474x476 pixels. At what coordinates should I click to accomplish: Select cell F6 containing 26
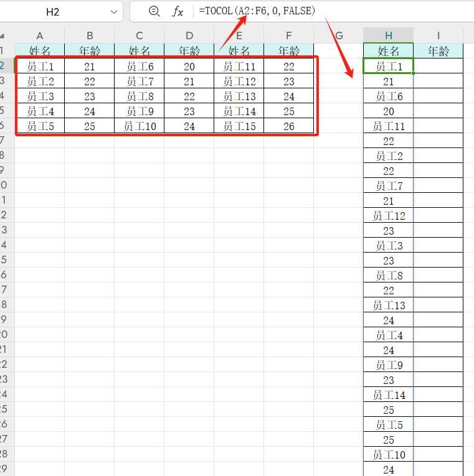(288, 125)
